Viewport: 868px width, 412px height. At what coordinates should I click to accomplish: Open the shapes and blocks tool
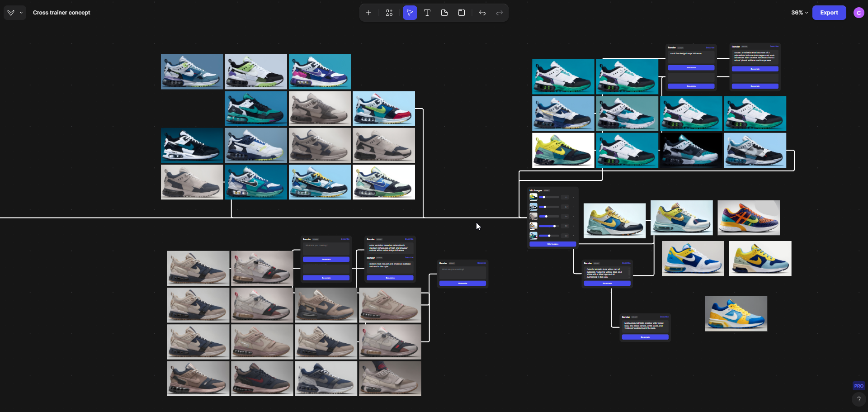click(389, 13)
